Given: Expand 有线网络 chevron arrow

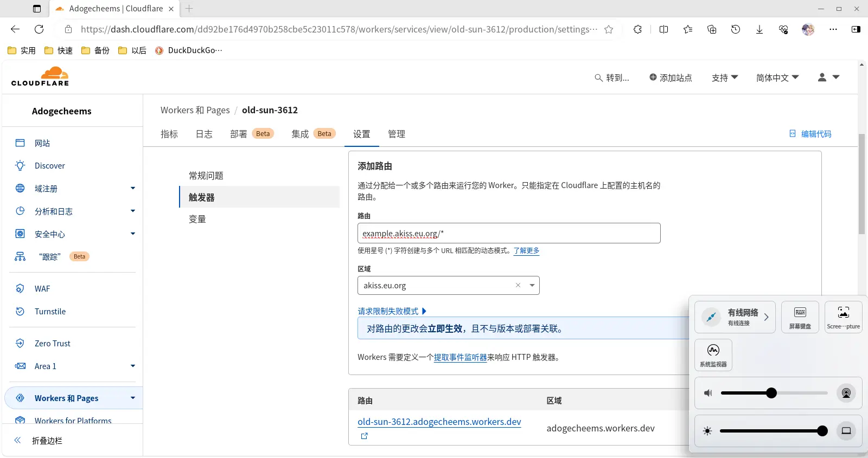Looking at the screenshot, I should pyautogui.click(x=766, y=317).
